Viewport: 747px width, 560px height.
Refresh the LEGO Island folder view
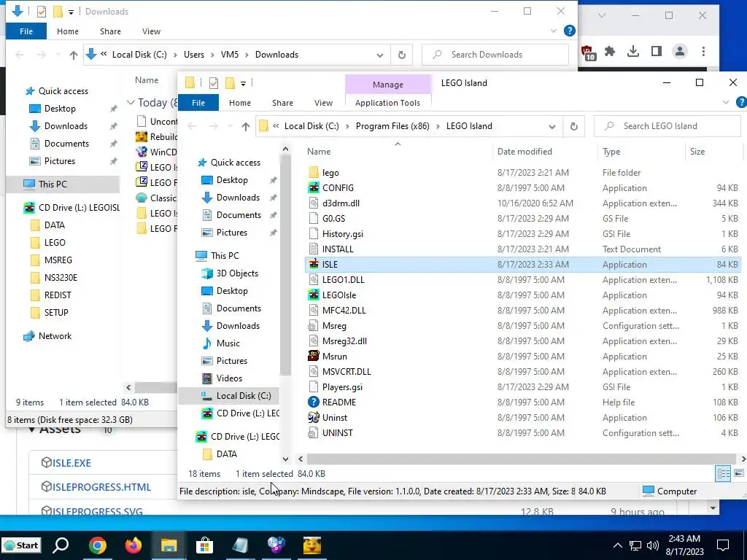click(x=573, y=126)
